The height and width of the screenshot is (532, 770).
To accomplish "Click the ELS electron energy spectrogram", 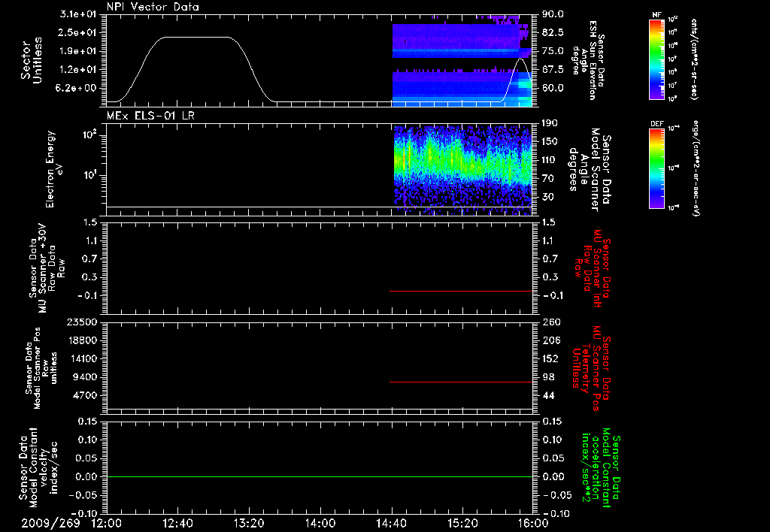I will pyautogui.click(x=463, y=171).
